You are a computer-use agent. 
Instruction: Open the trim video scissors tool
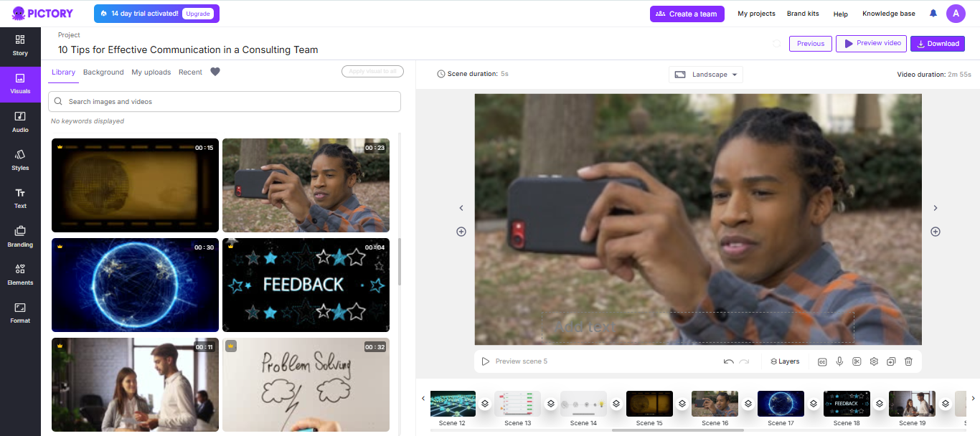[x=857, y=361]
